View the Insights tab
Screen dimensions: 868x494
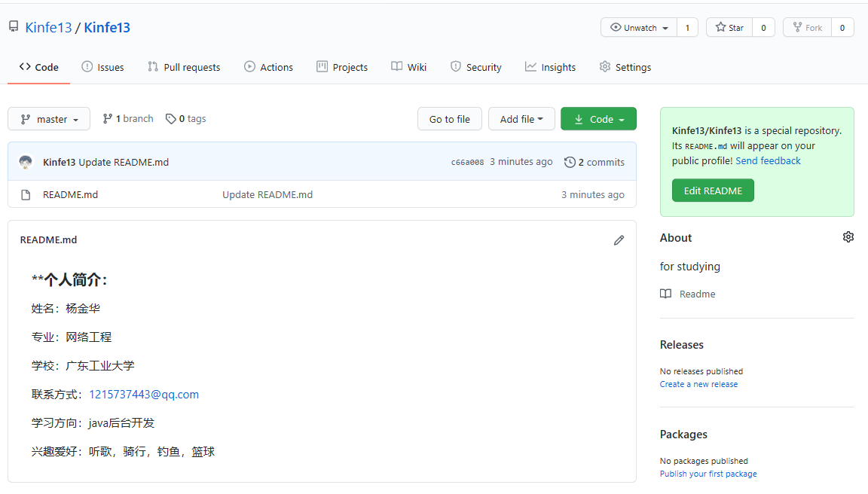pyautogui.click(x=550, y=67)
